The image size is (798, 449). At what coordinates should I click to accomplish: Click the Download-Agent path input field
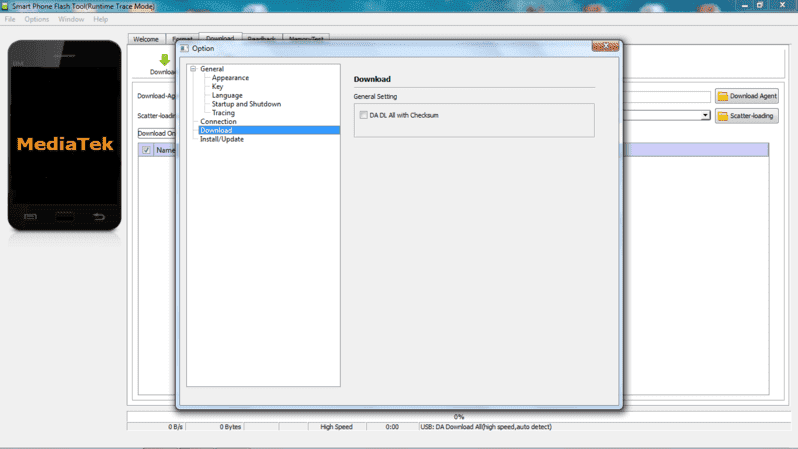tap(667, 96)
